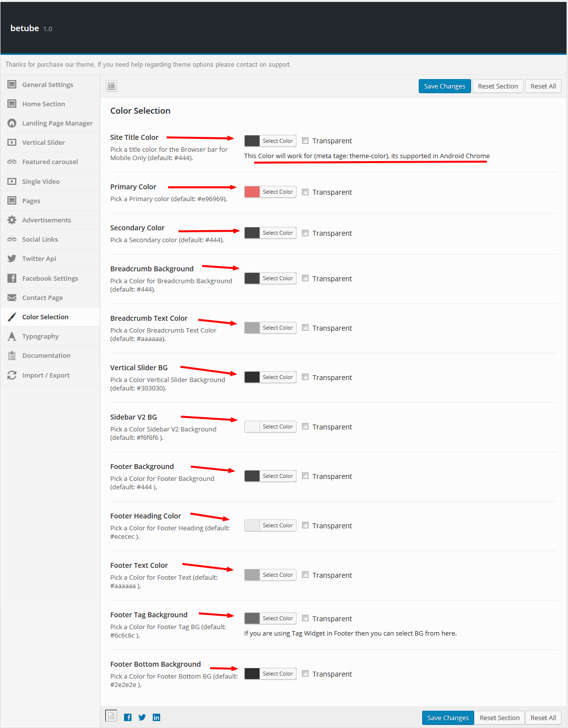
Task: Open Advertisements via its gear icon
Action: [12, 220]
